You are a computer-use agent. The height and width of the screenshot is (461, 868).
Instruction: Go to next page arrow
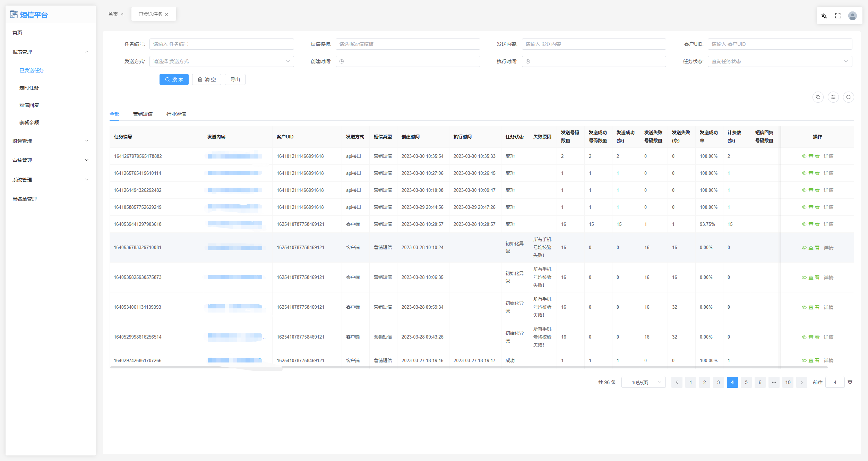pyautogui.click(x=802, y=382)
